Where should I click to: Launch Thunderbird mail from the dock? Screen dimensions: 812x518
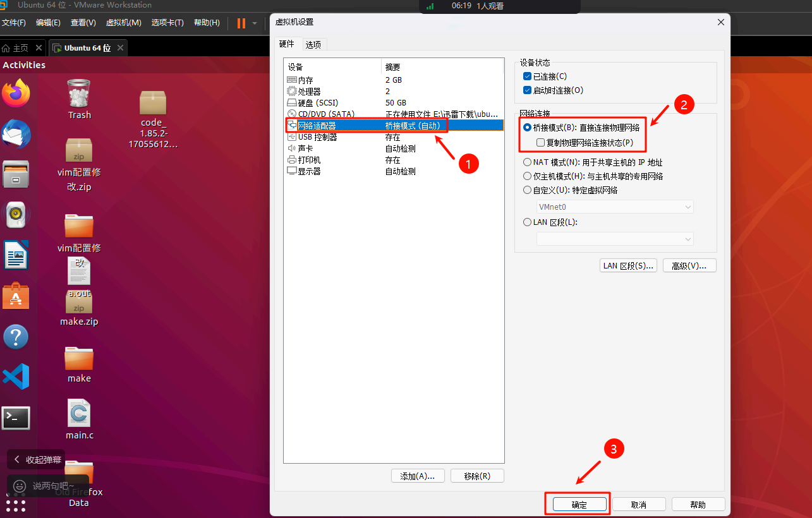coord(16,134)
